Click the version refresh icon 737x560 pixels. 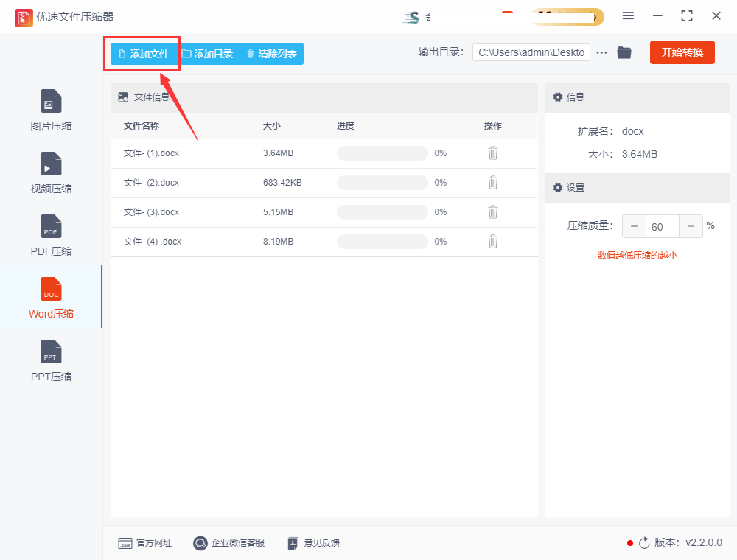coord(644,543)
